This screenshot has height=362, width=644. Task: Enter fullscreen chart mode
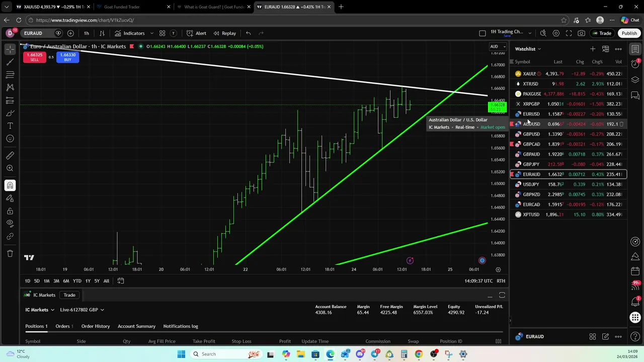pos(569,33)
